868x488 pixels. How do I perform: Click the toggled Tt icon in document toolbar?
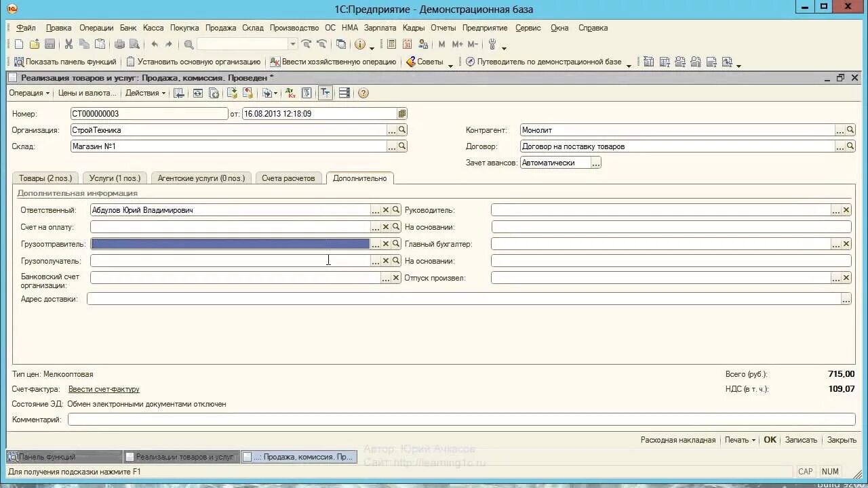click(x=325, y=93)
